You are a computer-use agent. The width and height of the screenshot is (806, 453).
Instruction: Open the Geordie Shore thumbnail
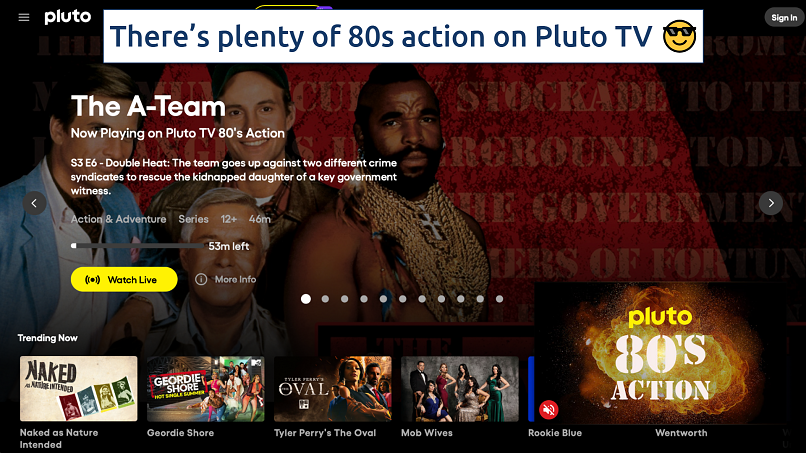206,389
